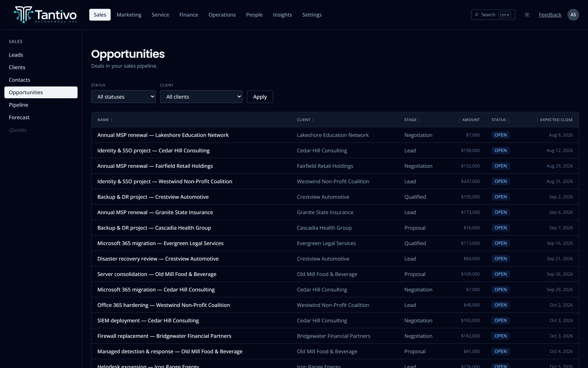The image size is (588, 368).
Task: Sort by the Stage column arrow icon
Action: pyautogui.click(x=419, y=120)
